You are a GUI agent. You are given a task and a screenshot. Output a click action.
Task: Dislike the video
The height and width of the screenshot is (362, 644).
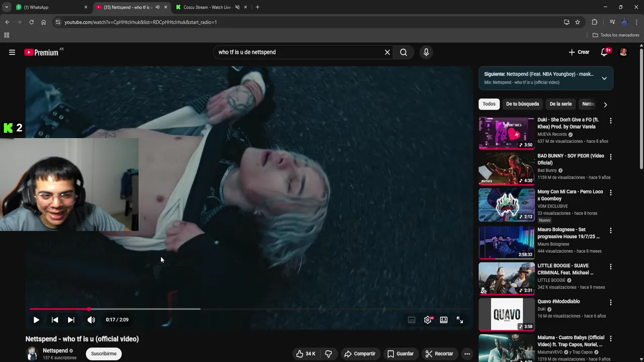[x=329, y=354]
